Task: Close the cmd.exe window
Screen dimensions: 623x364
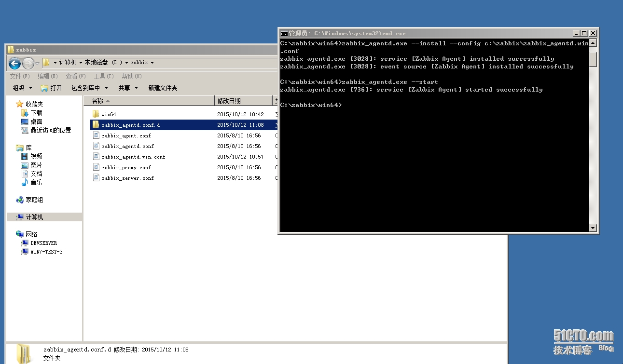Action: click(593, 33)
